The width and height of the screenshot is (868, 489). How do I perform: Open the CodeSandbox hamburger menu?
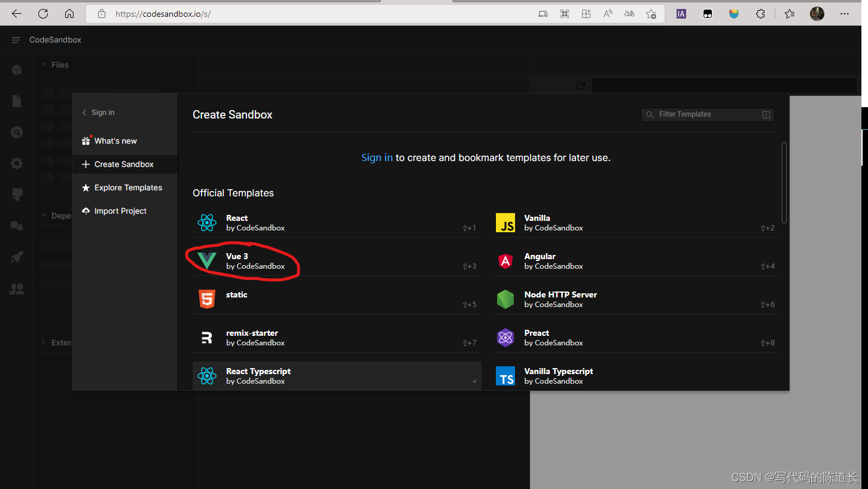tap(16, 40)
